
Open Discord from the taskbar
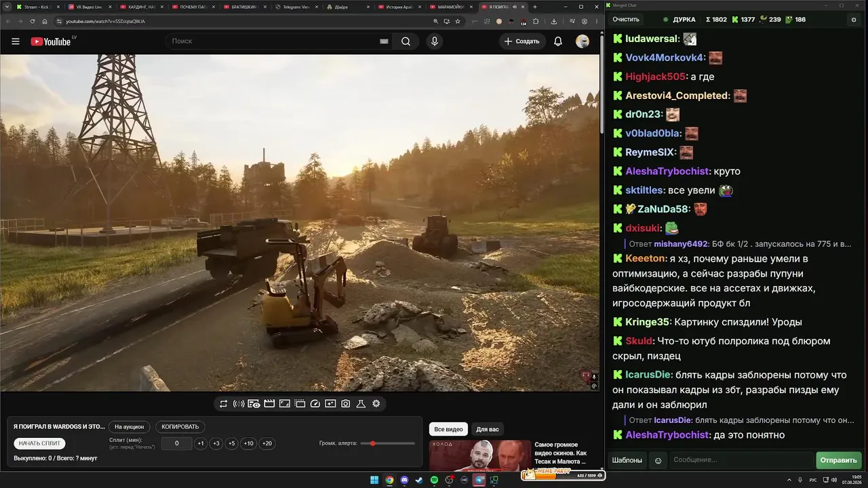(404, 480)
